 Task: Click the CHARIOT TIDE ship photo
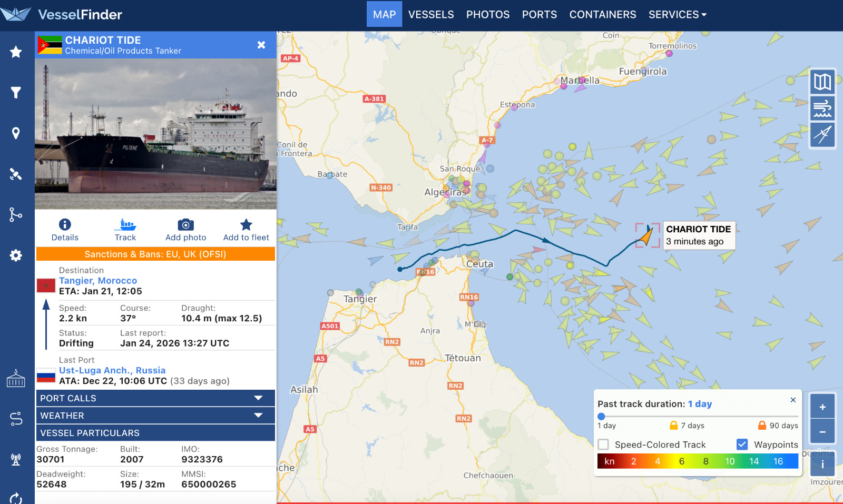pos(155,134)
